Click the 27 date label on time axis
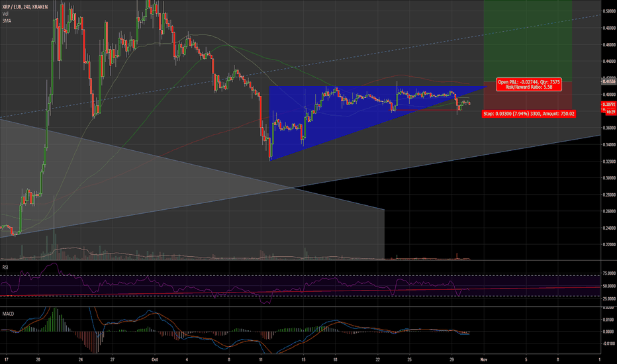This screenshot has width=617, height=364. click(113, 359)
